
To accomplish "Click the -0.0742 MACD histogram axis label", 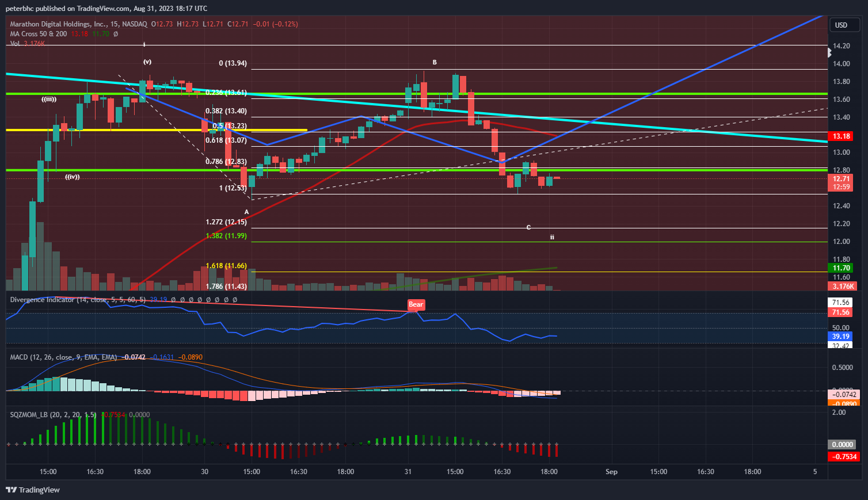I will [x=844, y=395].
